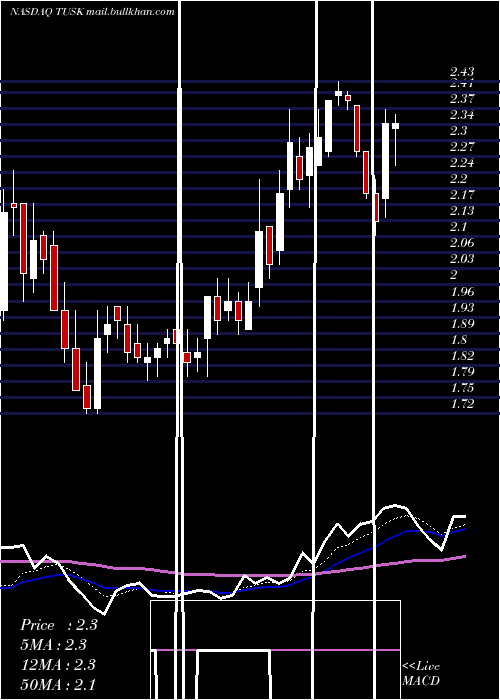Click the 1.89 price axis label
This screenshot has height=700, width=500.
click(462, 324)
